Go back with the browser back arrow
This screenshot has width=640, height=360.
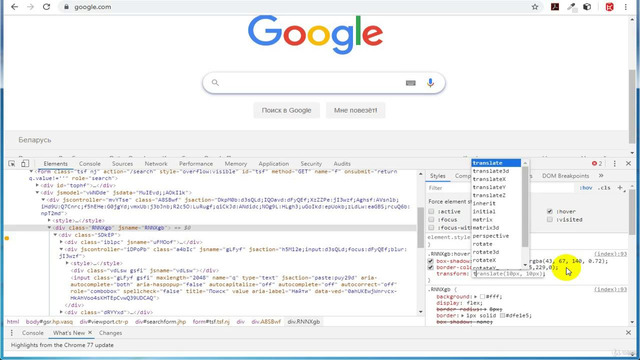[14, 7]
